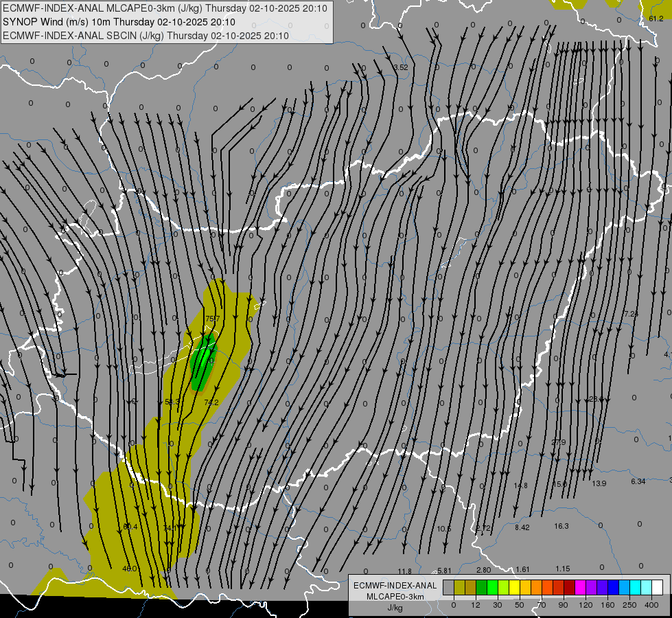The height and width of the screenshot is (618, 672).
Task: Pick the lime yellow-green legend swatch
Action: (x=504, y=587)
